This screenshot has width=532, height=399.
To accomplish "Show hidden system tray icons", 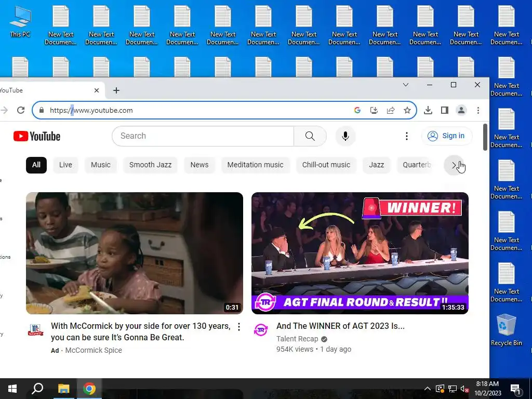I will (428, 389).
